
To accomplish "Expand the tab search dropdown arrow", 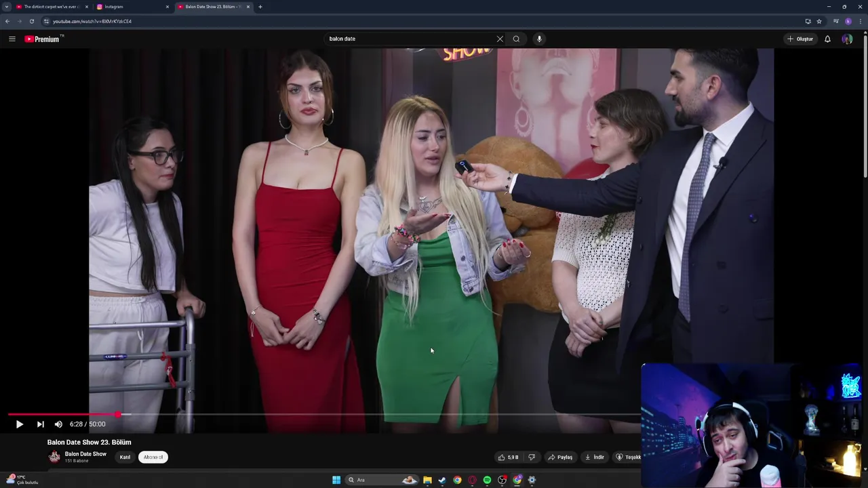I will (x=7, y=7).
